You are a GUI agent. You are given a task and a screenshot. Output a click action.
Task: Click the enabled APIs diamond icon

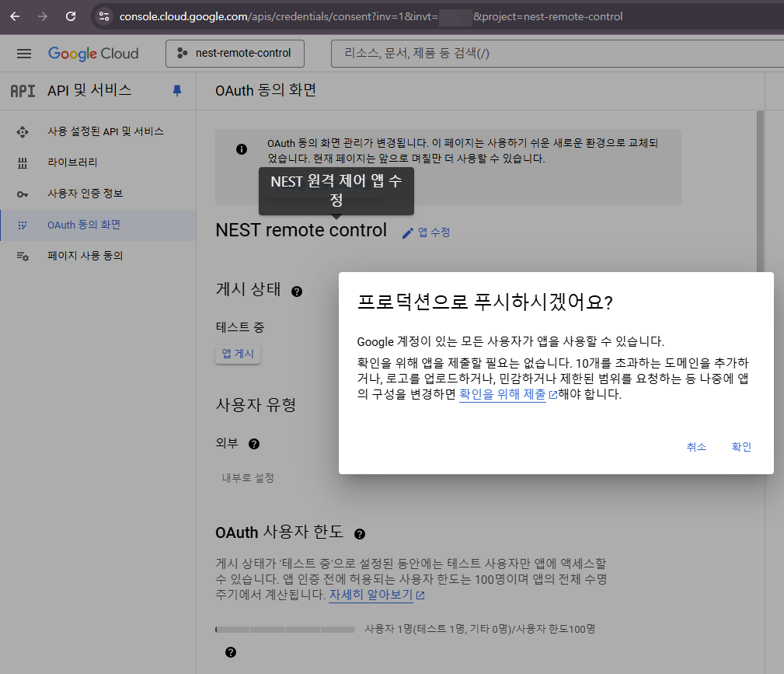23,132
